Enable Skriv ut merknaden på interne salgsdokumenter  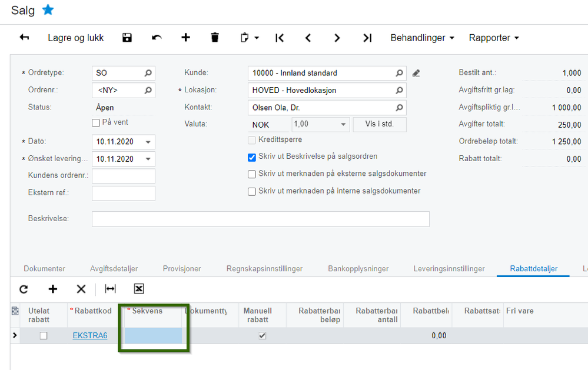point(252,192)
